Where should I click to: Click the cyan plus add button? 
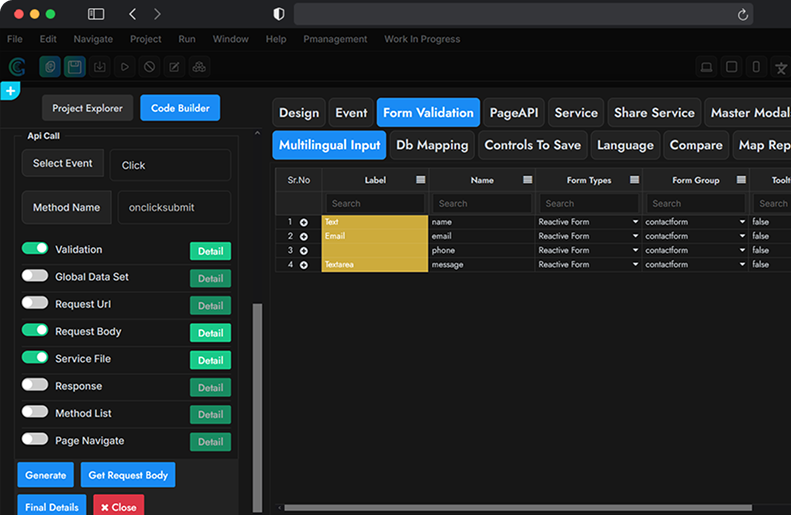coord(10,91)
